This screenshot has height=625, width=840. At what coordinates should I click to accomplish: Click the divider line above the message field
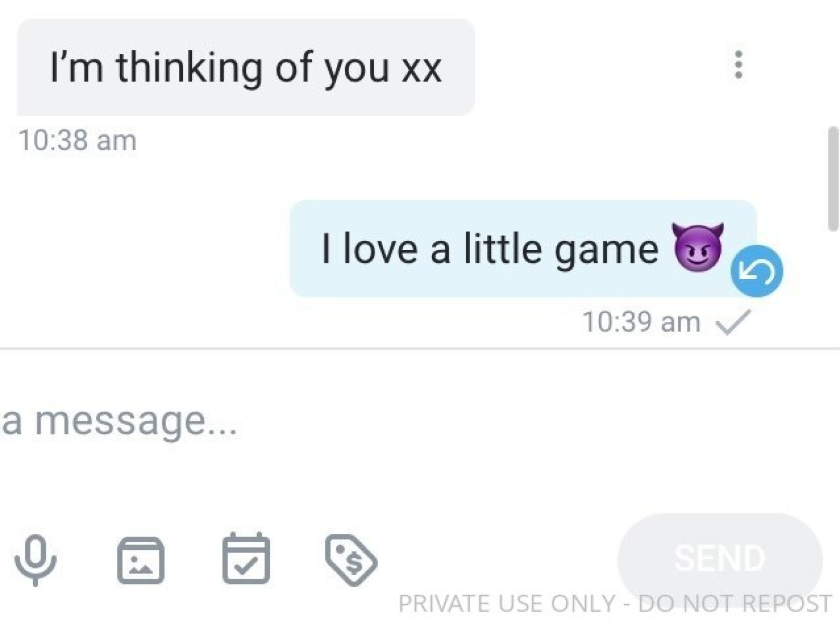click(x=420, y=349)
